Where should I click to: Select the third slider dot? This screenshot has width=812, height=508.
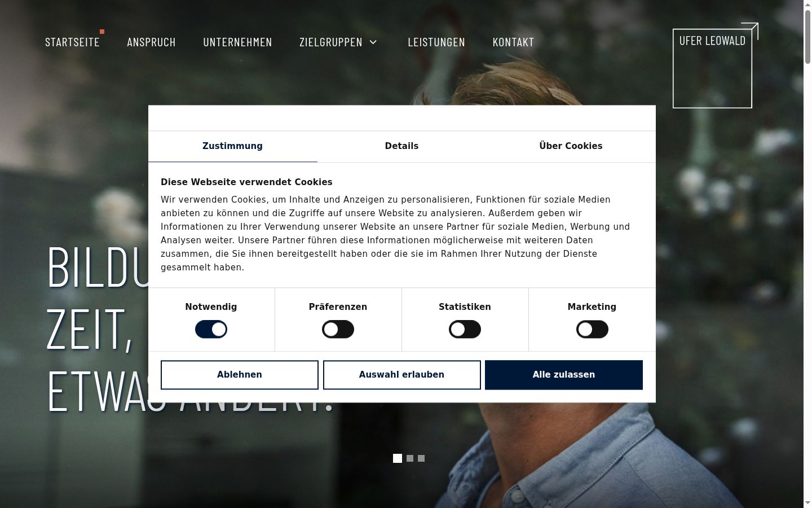(421, 458)
